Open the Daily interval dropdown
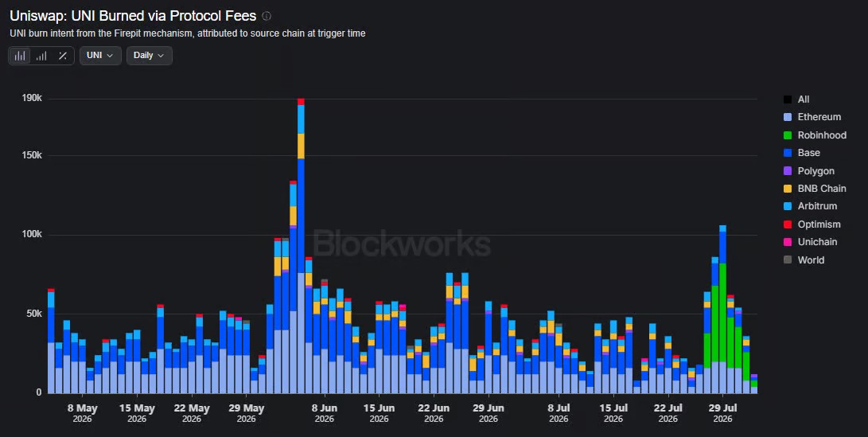The height and width of the screenshot is (437, 868). (x=150, y=56)
